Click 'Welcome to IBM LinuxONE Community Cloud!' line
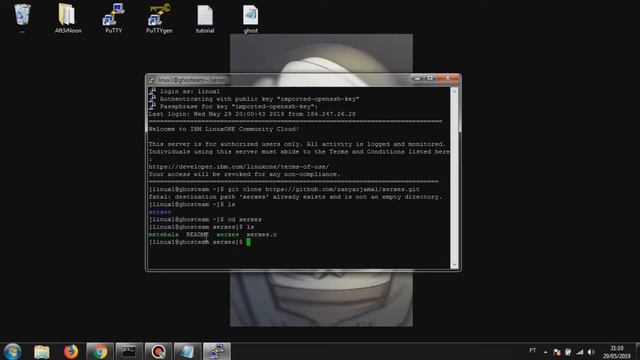This screenshot has width=640, height=360. tap(224, 129)
